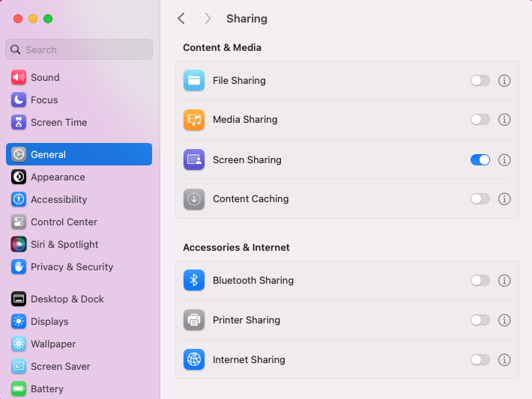Open Media Sharing info button
This screenshot has width=532, height=399.
click(504, 120)
